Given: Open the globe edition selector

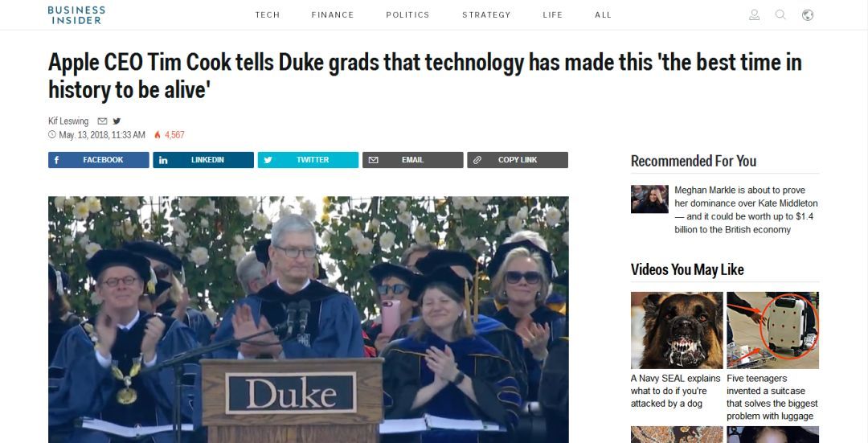Looking at the screenshot, I should coord(808,14).
